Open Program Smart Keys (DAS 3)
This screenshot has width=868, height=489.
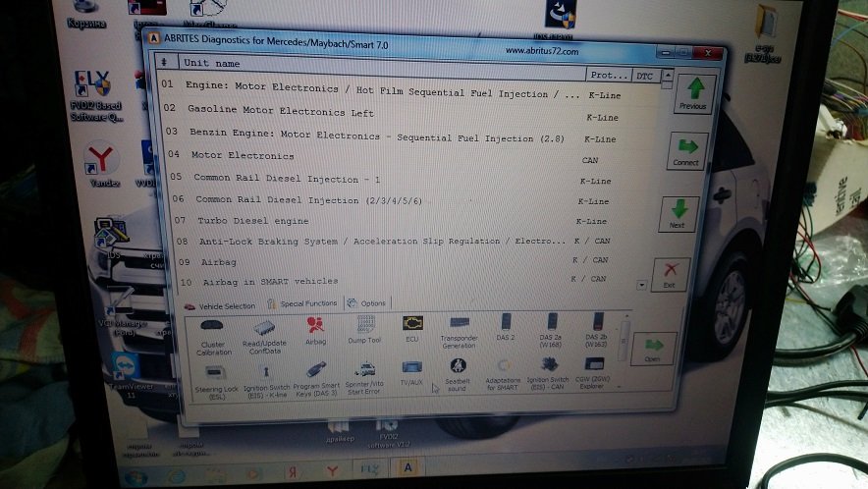pyautogui.click(x=315, y=379)
